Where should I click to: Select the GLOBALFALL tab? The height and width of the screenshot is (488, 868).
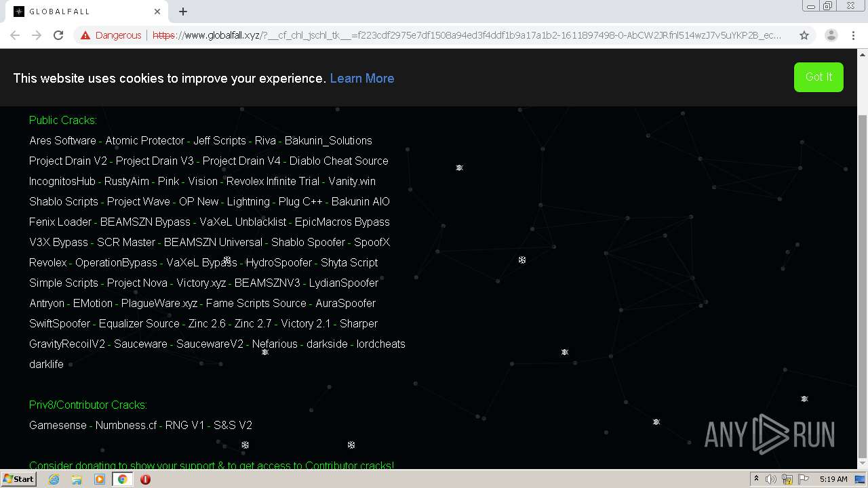(x=88, y=12)
